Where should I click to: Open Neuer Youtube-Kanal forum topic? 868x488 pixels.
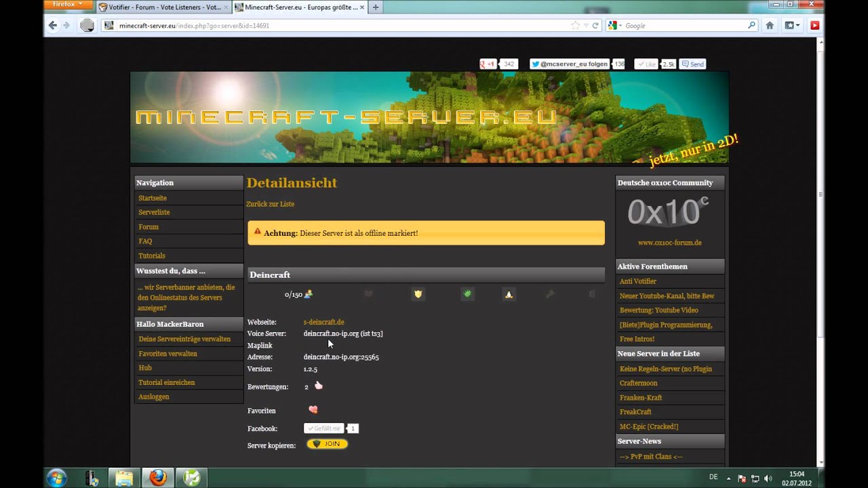tap(667, 296)
